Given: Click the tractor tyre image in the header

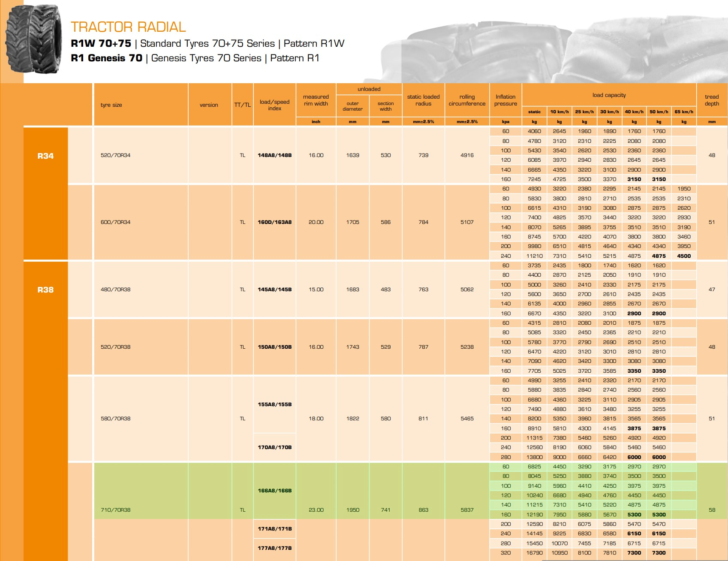Looking at the screenshot, I should [x=33, y=39].
